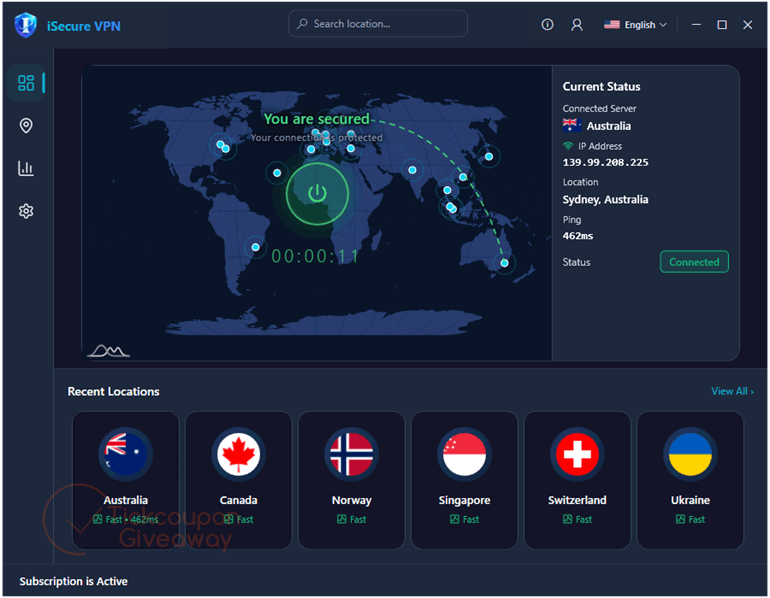
Task: Click the US flag beside English
Action: (x=611, y=25)
